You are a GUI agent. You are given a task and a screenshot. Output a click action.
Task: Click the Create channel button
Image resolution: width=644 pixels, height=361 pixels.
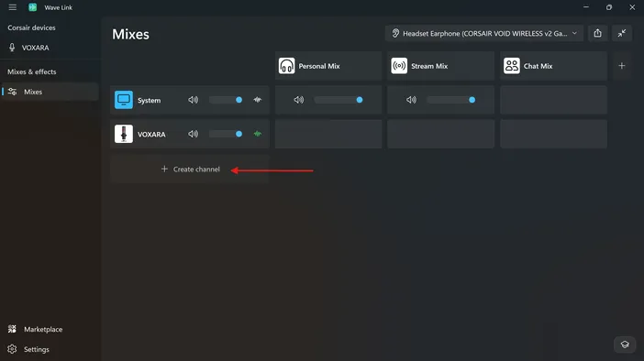[190, 169]
